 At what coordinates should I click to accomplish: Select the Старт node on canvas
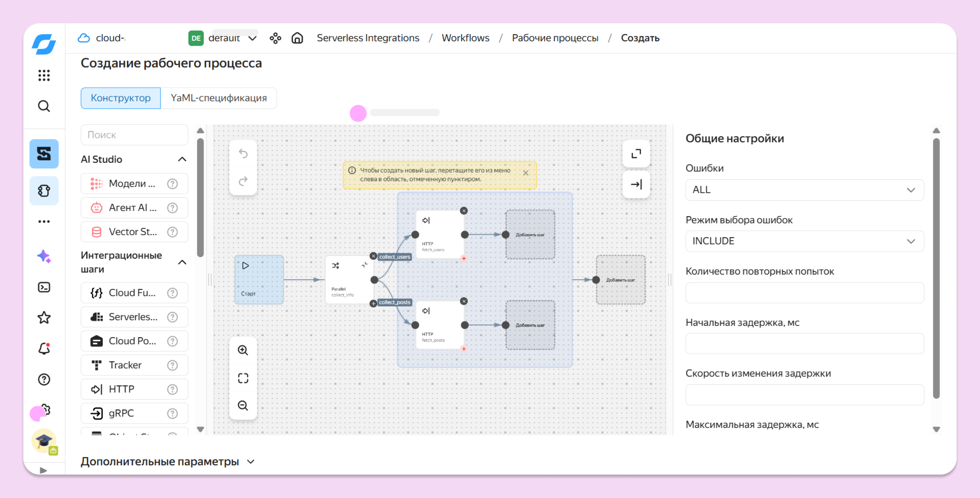259,279
